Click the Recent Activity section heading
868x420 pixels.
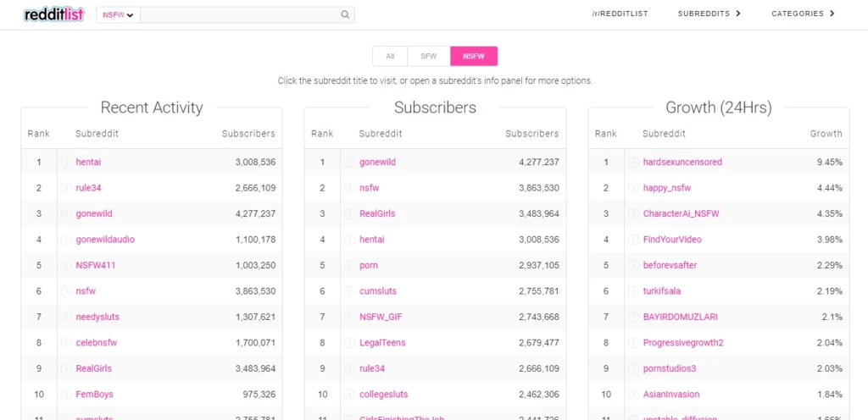(152, 108)
